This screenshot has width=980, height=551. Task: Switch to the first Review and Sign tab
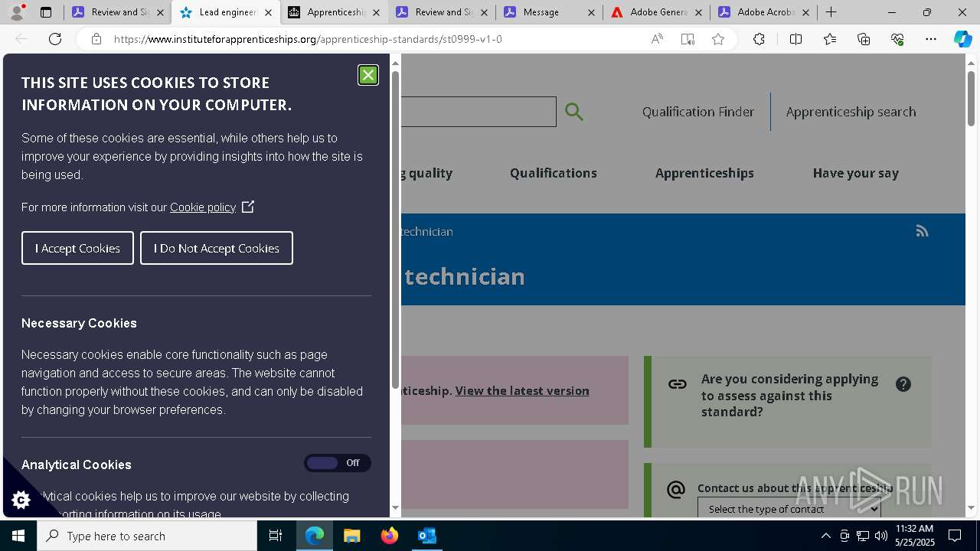(118, 12)
